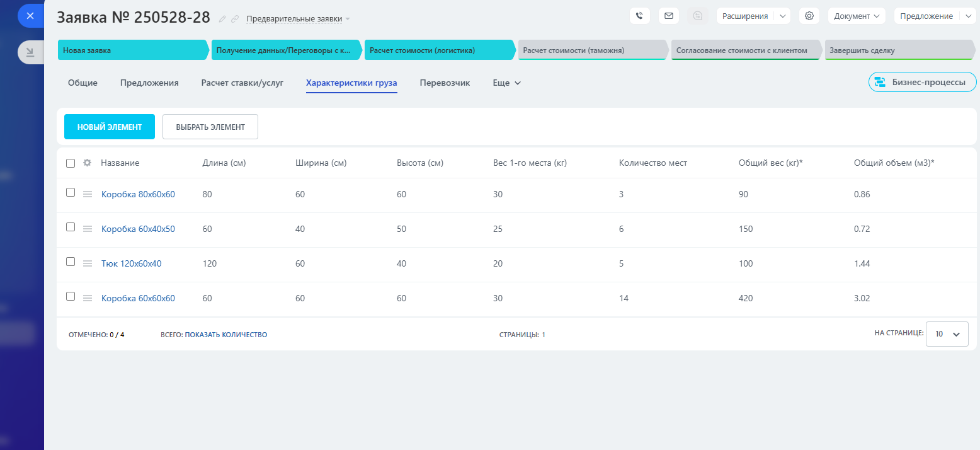980x450 pixels.
Task: Open the Расчет ставки/услуг tab
Action: 242,83
